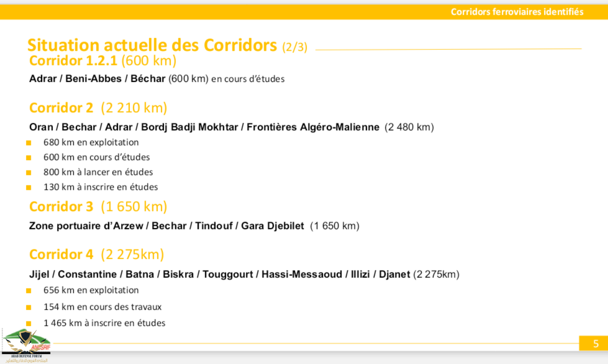The width and height of the screenshot is (608, 364).
Task: Click the bullet next to "656 km en exploitation"
Action: tap(29, 291)
